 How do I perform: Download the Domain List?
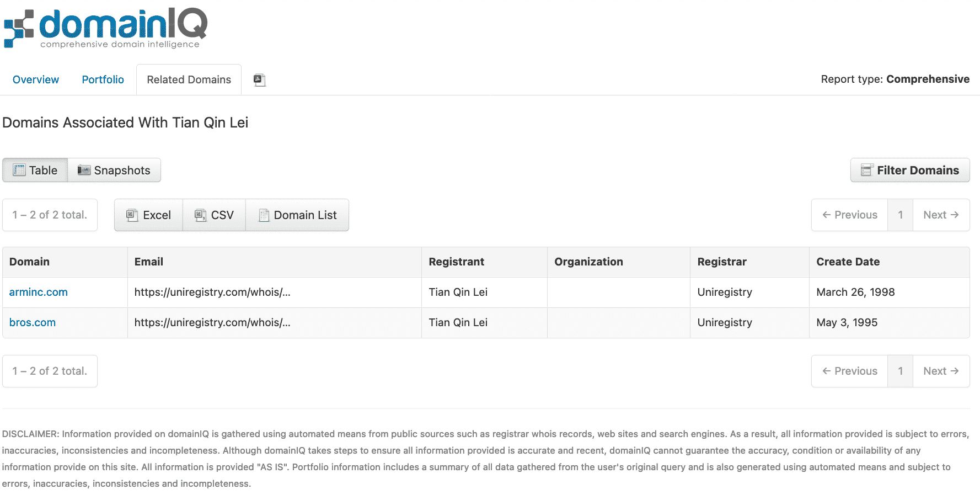click(297, 215)
